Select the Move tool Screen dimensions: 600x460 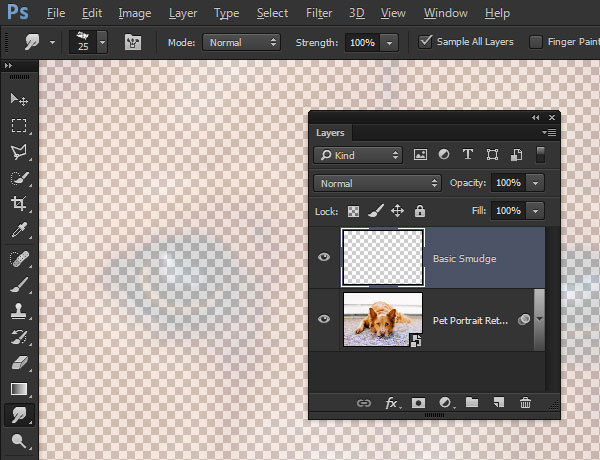click(x=19, y=100)
